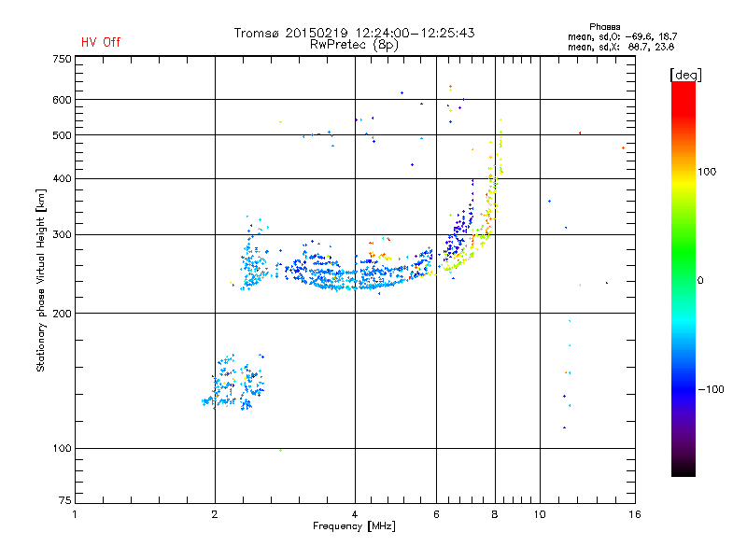The height and width of the screenshot is (560, 747).
Task: Click the x-axis tick label '4'
Action: pyautogui.click(x=355, y=514)
